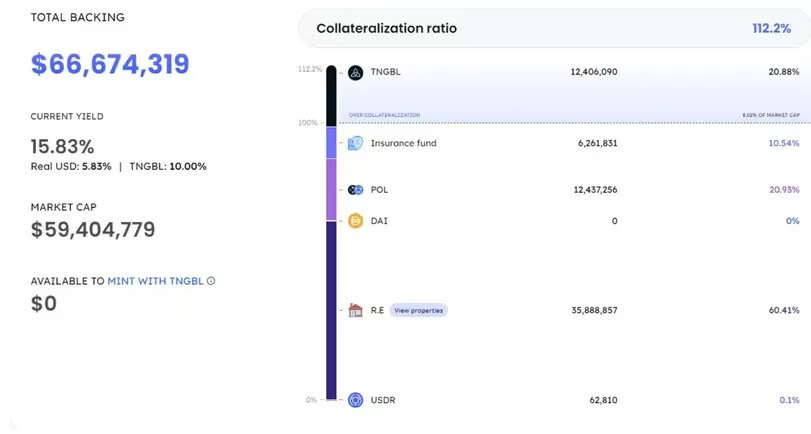Click the 12,437,256 POL amount
811x434 pixels.
[x=595, y=190]
